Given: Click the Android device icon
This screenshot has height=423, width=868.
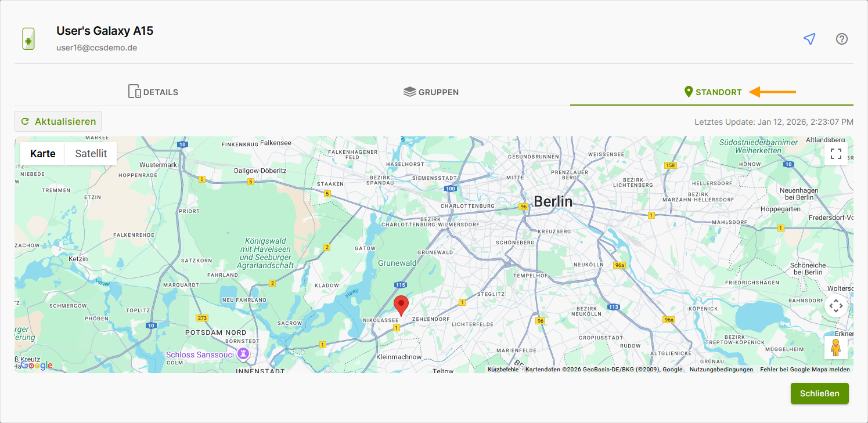Looking at the screenshot, I should tap(28, 39).
